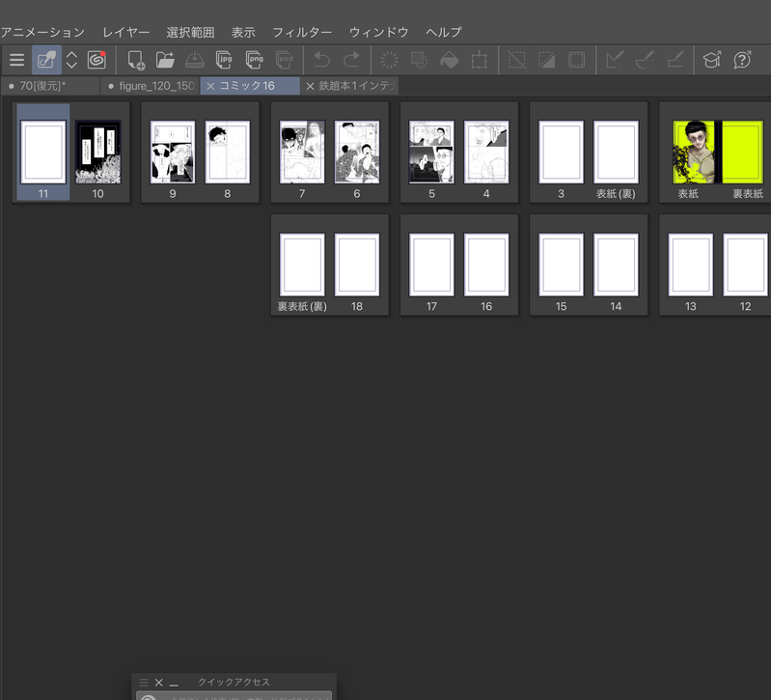
Task: Create a new document with New icon
Action: (136, 60)
